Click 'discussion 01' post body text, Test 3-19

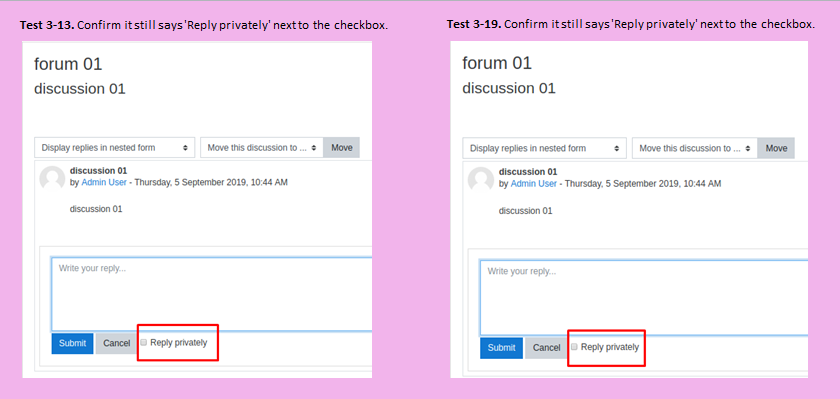point(526,211)
